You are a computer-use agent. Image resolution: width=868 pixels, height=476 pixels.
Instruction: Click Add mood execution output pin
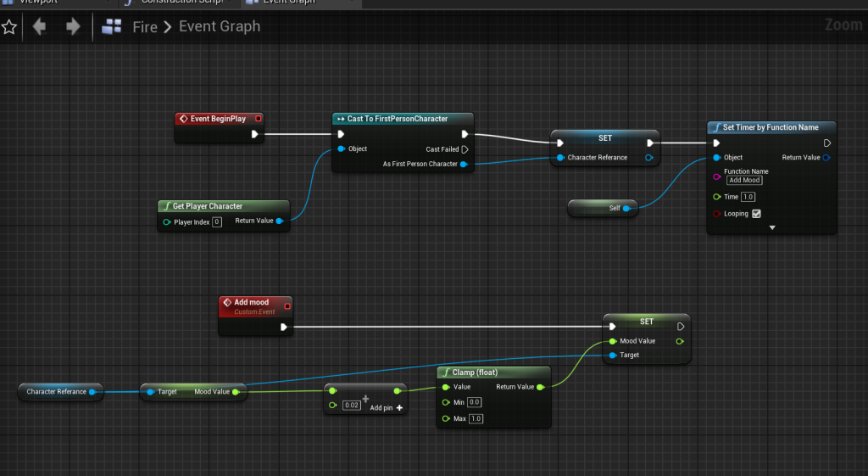click(x=283, y=327)
